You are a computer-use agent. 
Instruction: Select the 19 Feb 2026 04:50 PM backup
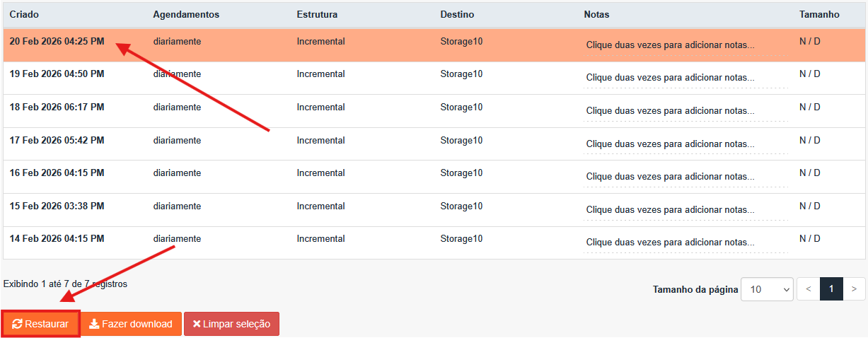pos(57,74)
